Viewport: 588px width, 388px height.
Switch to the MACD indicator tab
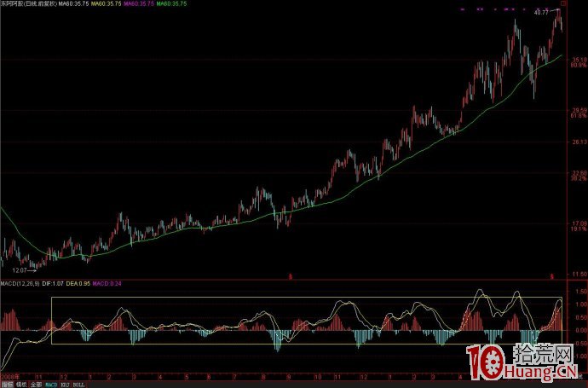tap(50, 384)
